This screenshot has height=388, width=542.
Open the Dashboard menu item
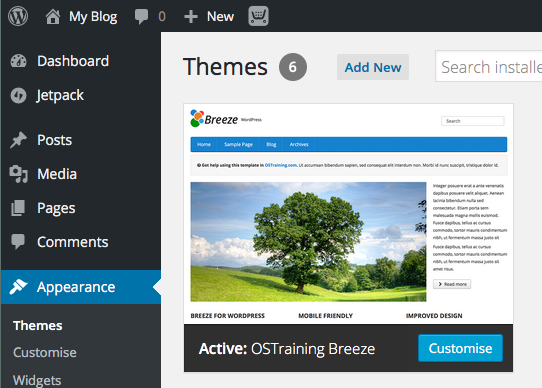[73, 61]
